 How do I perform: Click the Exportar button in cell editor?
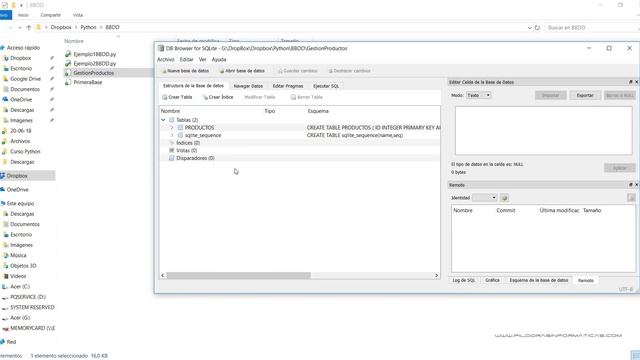[x=585, y=95]
